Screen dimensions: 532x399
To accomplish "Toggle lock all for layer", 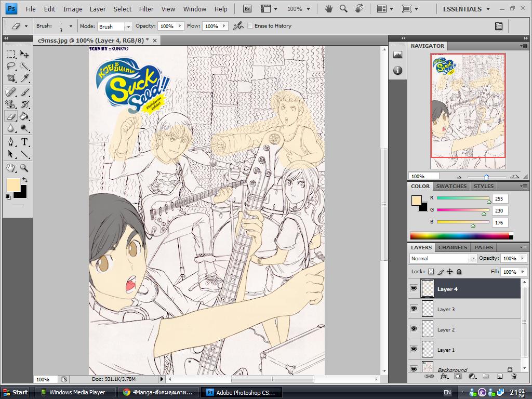I will pos(459,271).
